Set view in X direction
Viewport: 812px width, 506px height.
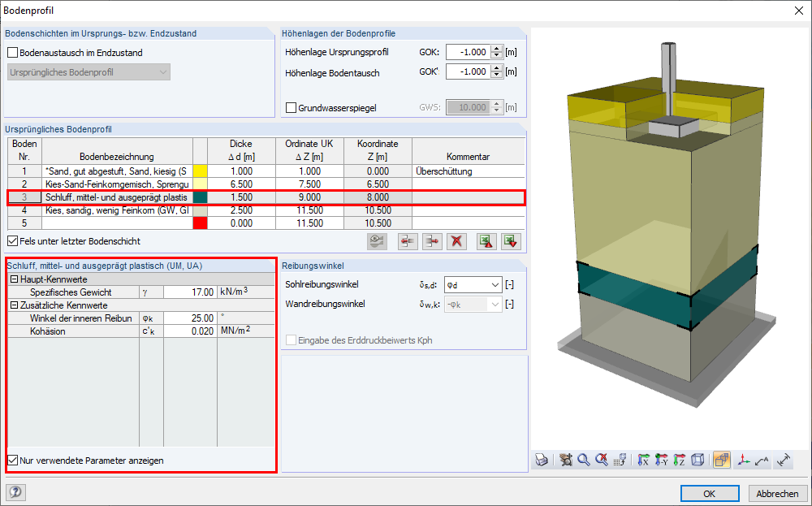pyautogui.click(x=644, y=460)
